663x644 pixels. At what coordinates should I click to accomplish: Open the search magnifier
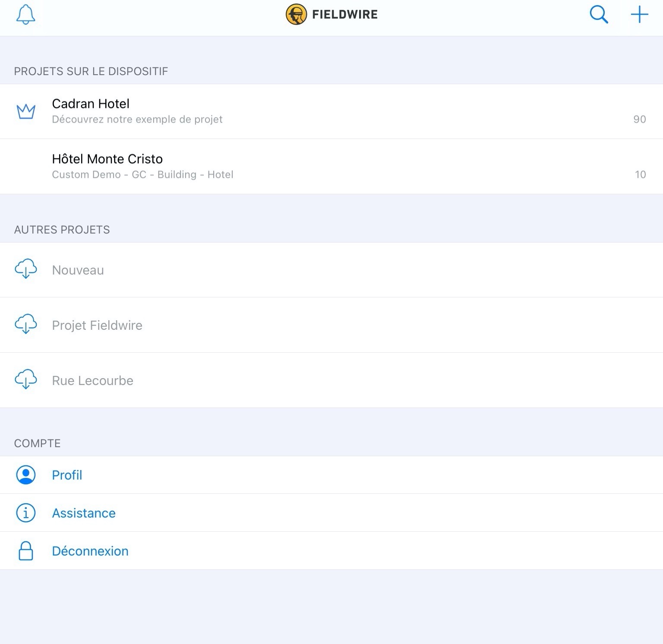coord(599,15)
